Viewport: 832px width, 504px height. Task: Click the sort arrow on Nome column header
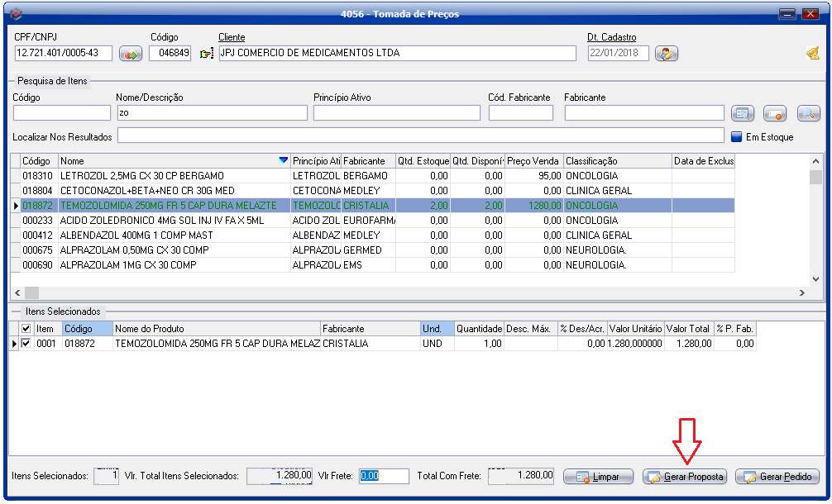(284, 161)
